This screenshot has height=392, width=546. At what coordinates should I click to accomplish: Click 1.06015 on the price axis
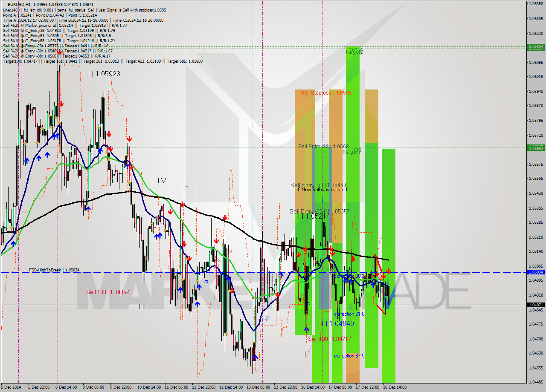536,77
